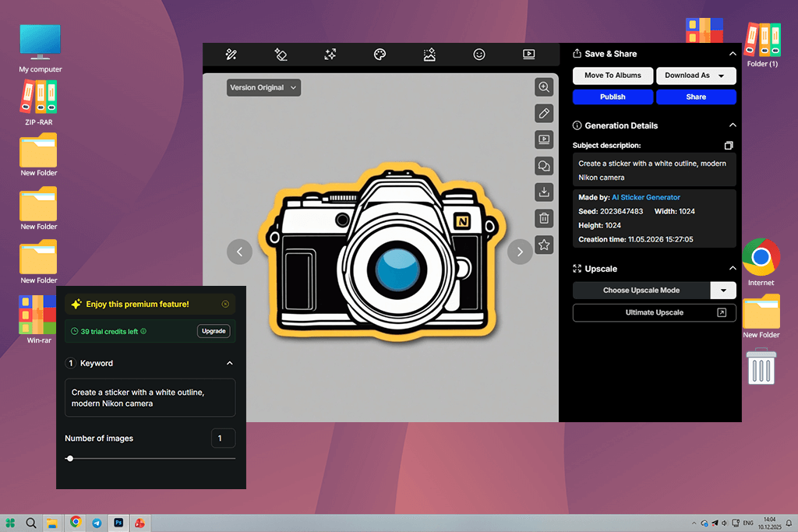Viewport: 798px width, 532px height.
Task: Click the blue Share button
Action: point(696,97)
